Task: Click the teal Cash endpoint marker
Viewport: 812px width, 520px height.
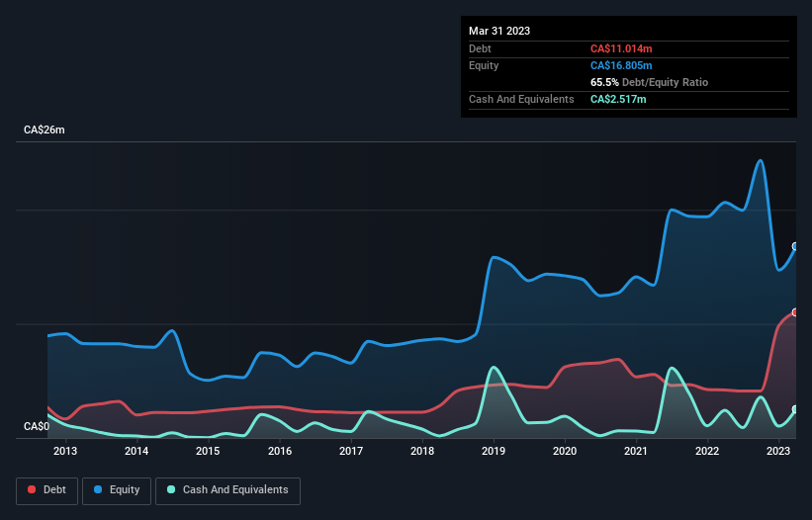Action: (795, 409)
